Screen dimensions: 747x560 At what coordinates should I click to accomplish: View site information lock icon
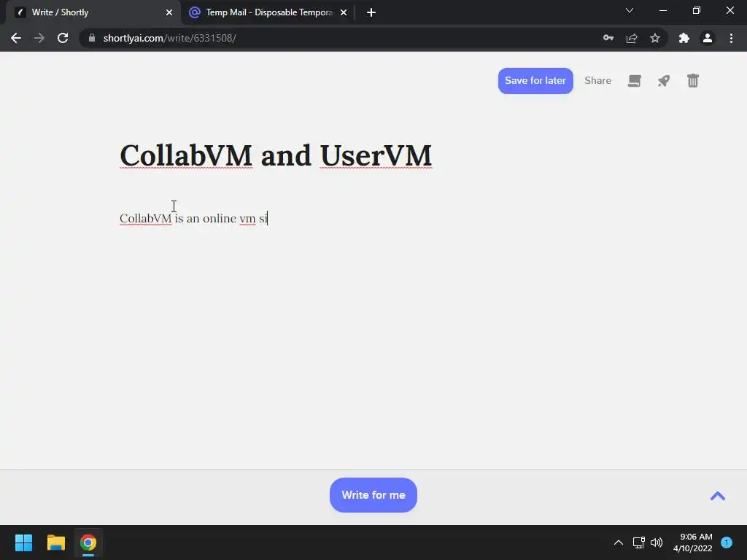coord(92,38)
